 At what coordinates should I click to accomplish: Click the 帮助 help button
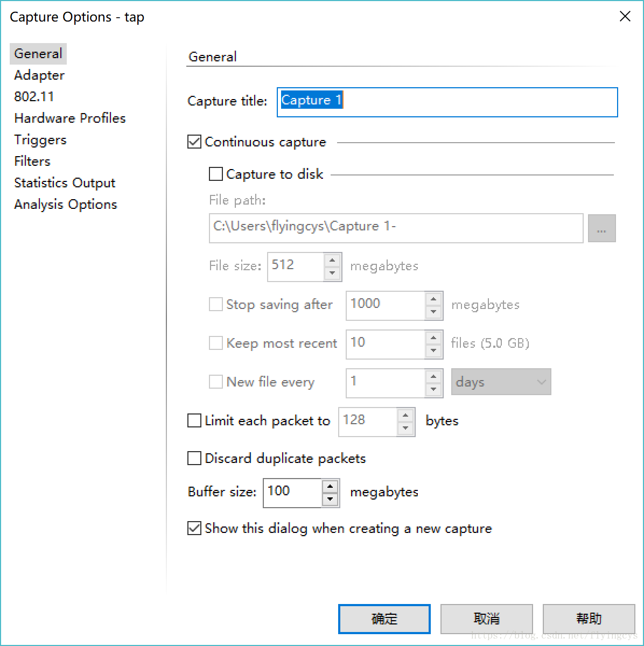tap(589, 619)
